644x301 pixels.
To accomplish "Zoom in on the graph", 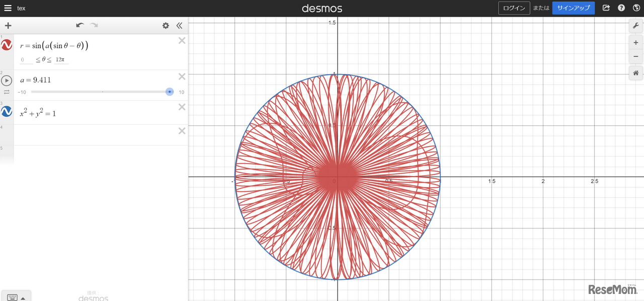I will 636,43.
